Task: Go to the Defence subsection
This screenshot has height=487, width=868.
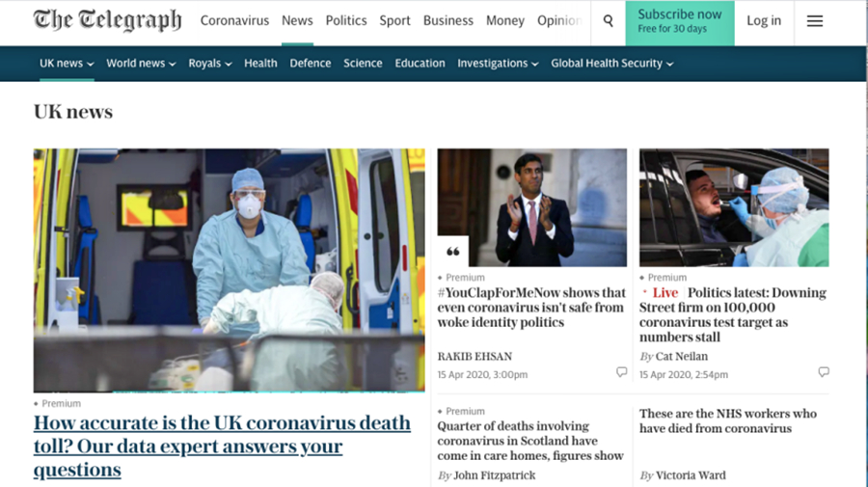Action: tap(310, 63)
